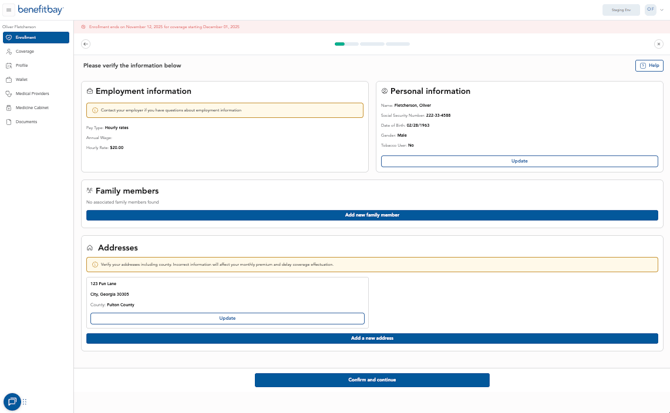Image resolution: width=670 pixels, height=413 pixels.
Task: Click the Fulton County text
Action: (x=120, y=305)
